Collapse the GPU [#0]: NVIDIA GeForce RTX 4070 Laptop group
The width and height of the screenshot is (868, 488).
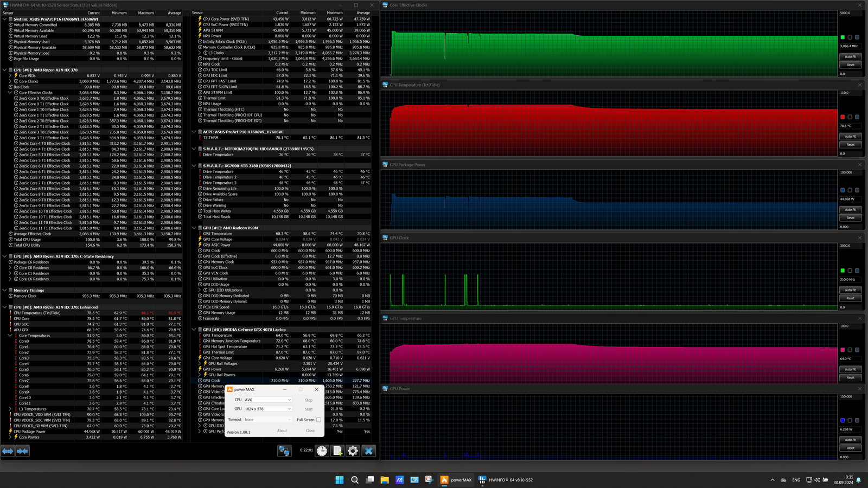point(194,330)
